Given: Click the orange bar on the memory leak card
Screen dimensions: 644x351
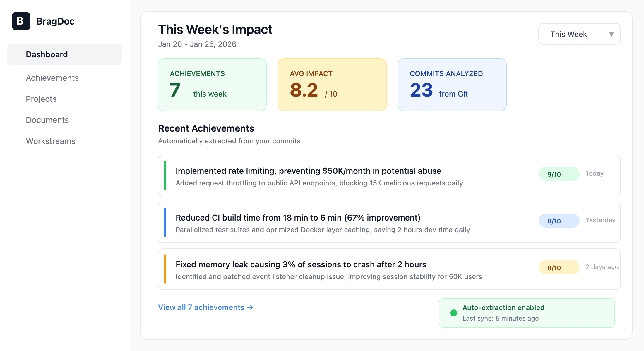Looking at the screenshot, I should pyautogui.click(x=165, y=269).
